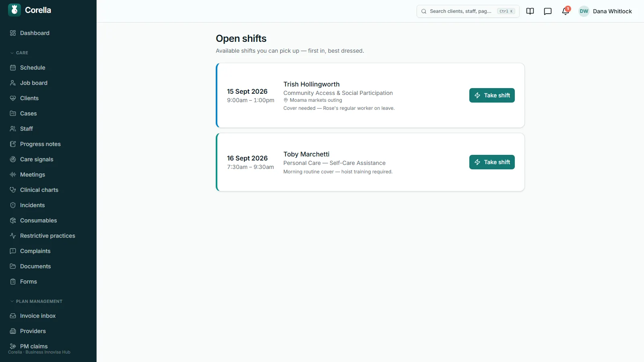Click the Care signals icon
644x362 pixels.
point(13,159)
